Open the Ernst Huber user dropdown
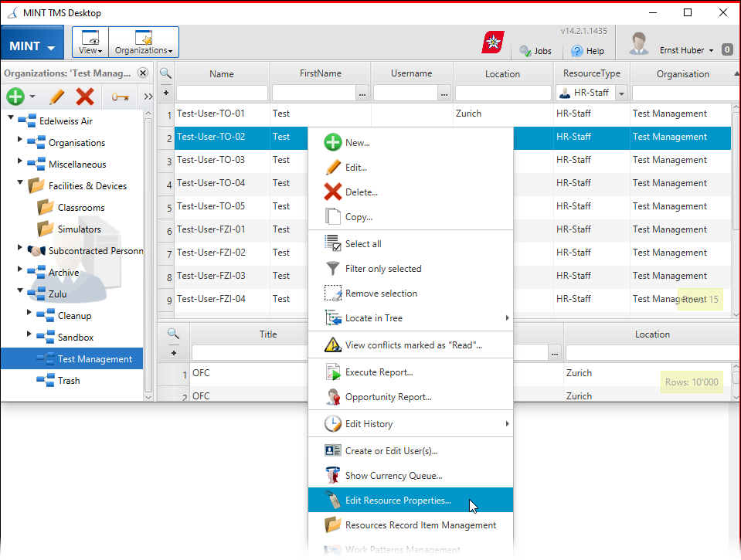This screenshot has height=560, width=741. point(686,50)
